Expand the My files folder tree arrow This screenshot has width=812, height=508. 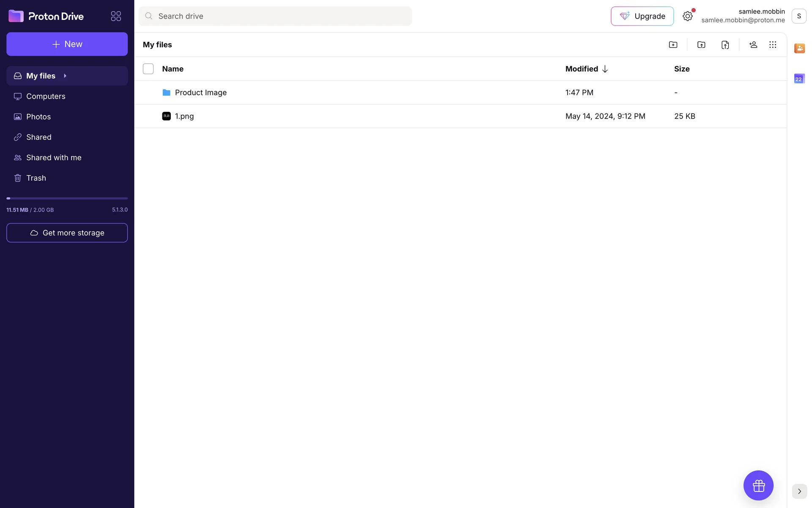point(65,76)
